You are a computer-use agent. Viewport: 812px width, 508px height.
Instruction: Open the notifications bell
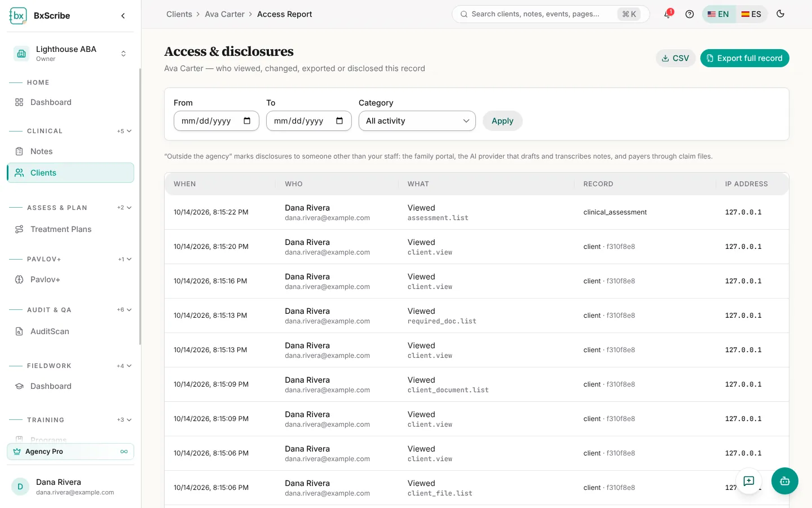click(668, 14)
